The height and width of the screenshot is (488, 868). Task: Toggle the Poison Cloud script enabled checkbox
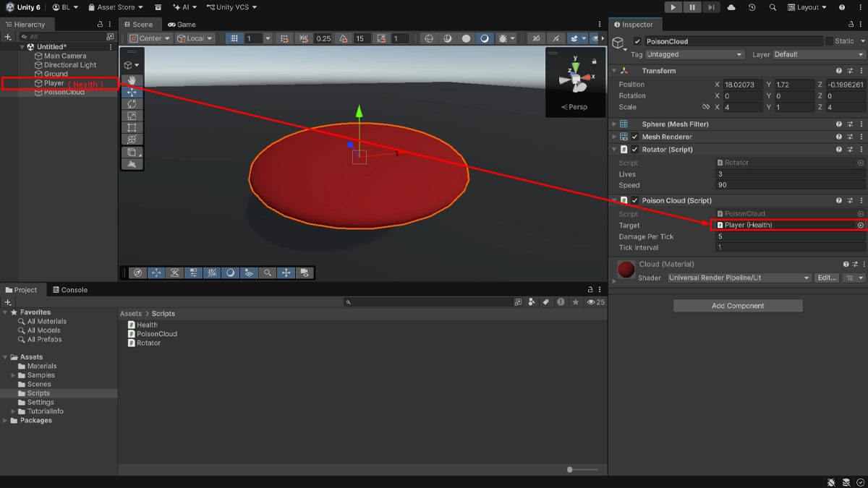pyautogui.click(x=635, y=200)
